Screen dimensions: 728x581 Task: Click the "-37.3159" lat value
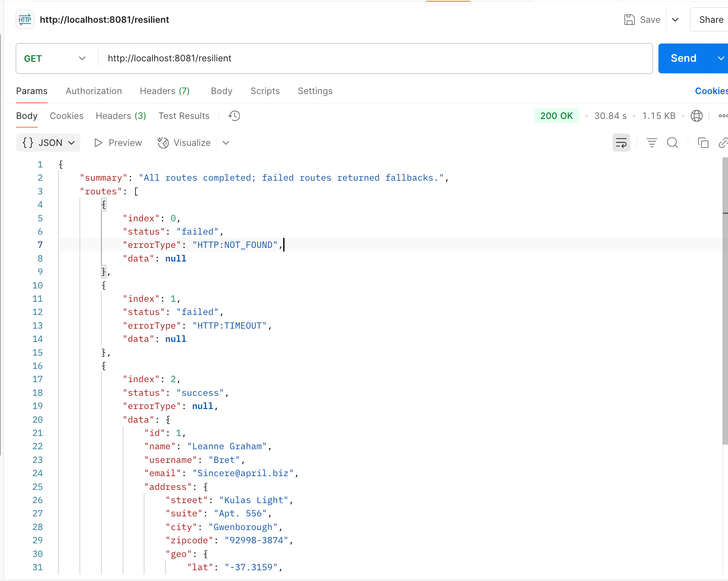pyautogui.click(x=251, y=567)
